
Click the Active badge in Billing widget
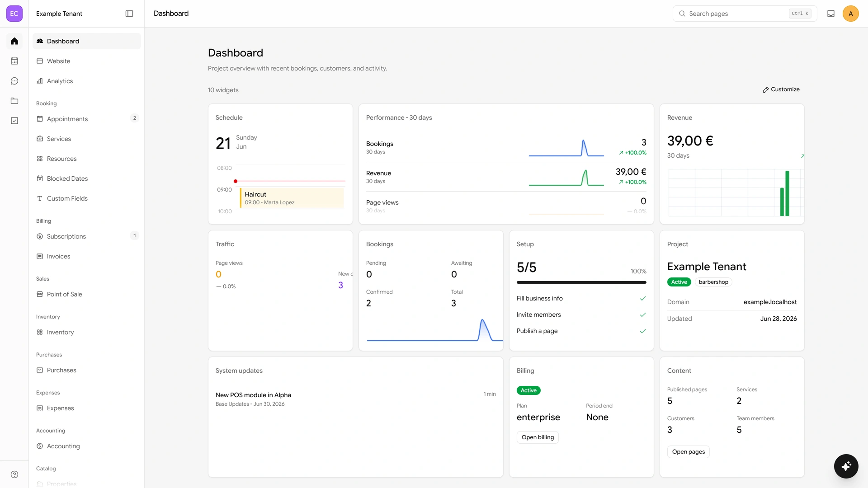pyautogui.click(x=528, y=390)
